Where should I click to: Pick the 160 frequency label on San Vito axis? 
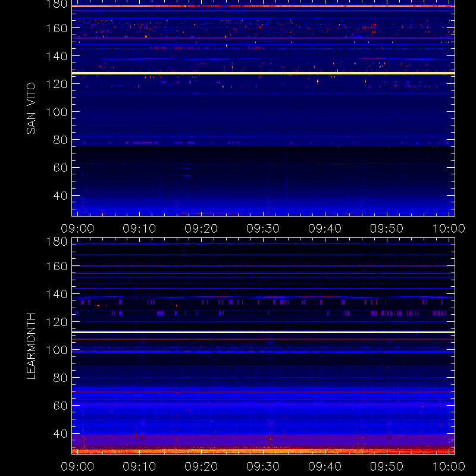pyautogui.click(x=57, y=28)
